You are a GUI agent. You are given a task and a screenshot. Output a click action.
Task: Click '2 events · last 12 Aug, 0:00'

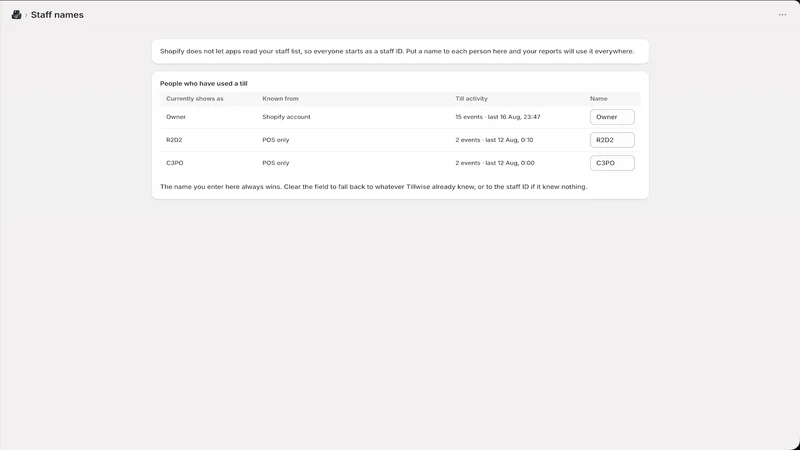click(x=495, y=163)
